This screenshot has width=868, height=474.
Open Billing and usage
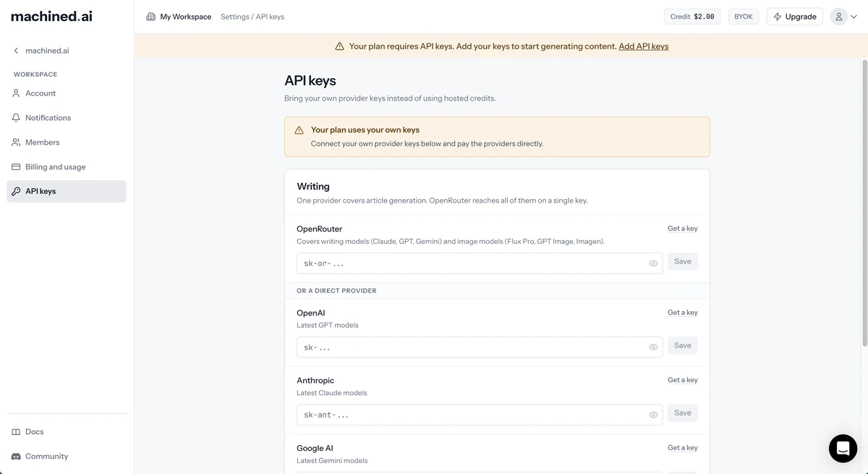point(67,167)
